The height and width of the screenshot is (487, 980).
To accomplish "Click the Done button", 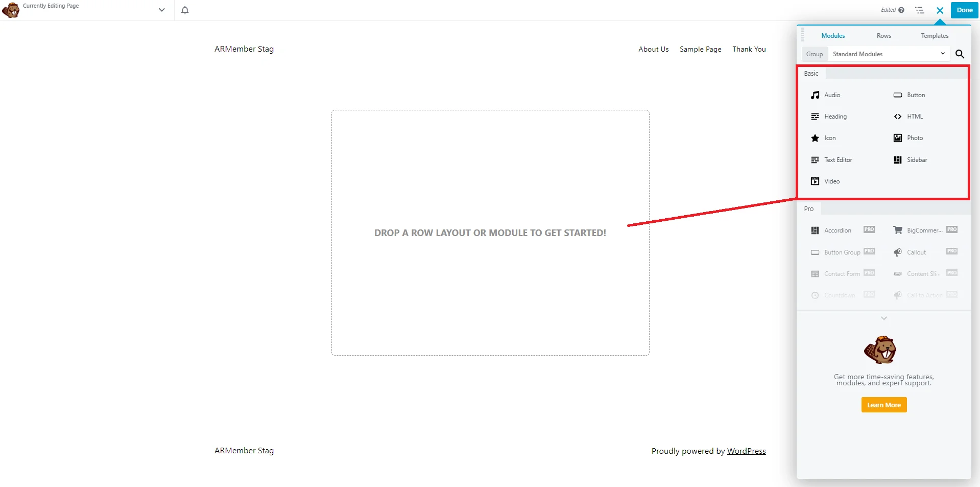I will [x=964, y=10].
